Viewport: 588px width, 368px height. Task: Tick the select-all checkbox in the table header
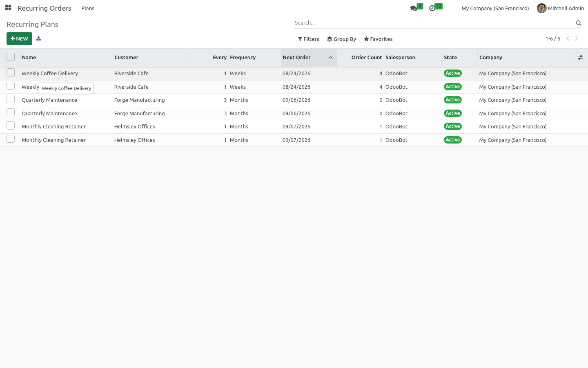pyautogui.click(x=11, y=57)
